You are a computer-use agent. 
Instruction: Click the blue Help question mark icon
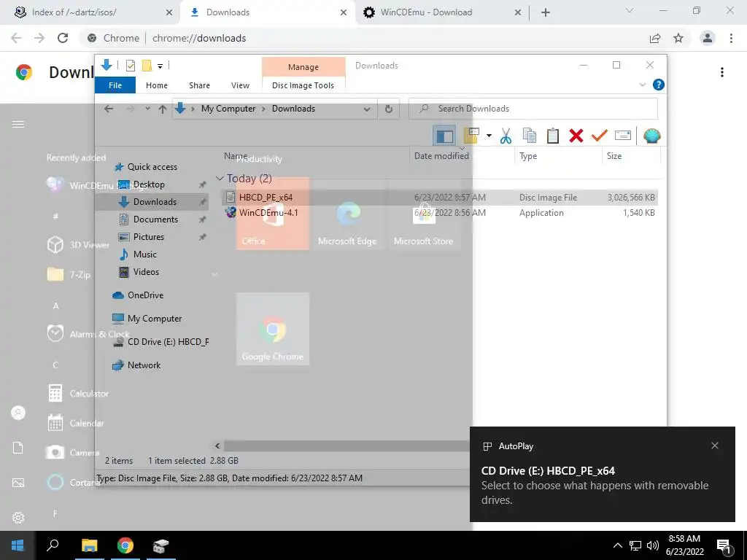click(x=659, y=85)
